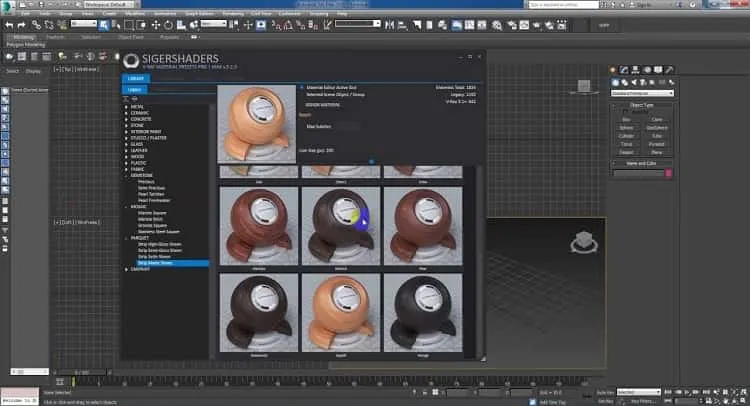Choose the Rectangular Selection Region tool
This screenshot has width=750, height=406.
tap(129, 25)
